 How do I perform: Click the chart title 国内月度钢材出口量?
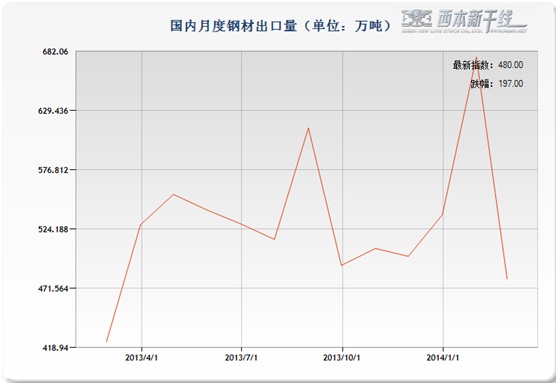pos(233,26)
